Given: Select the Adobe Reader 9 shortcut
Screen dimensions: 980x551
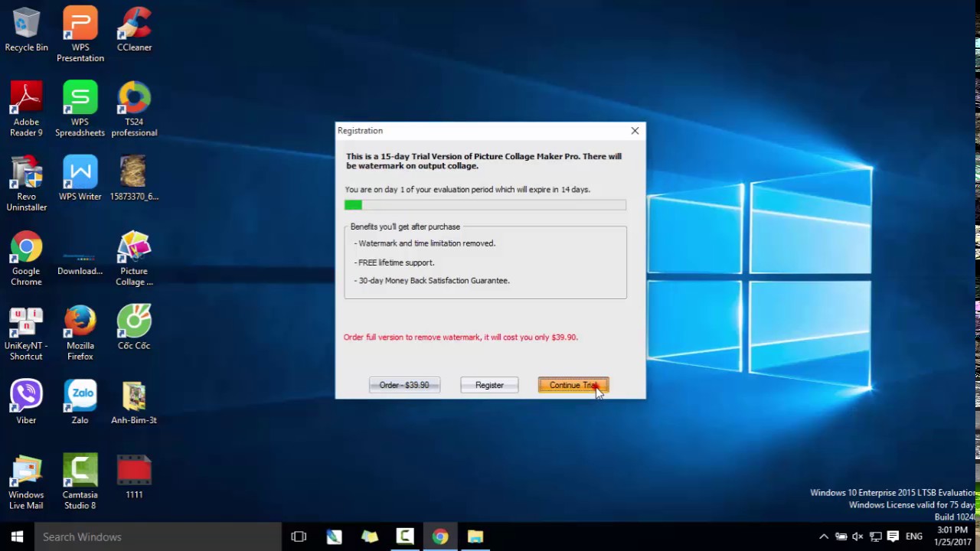Looking at the screenshot, I should point(26,109).
